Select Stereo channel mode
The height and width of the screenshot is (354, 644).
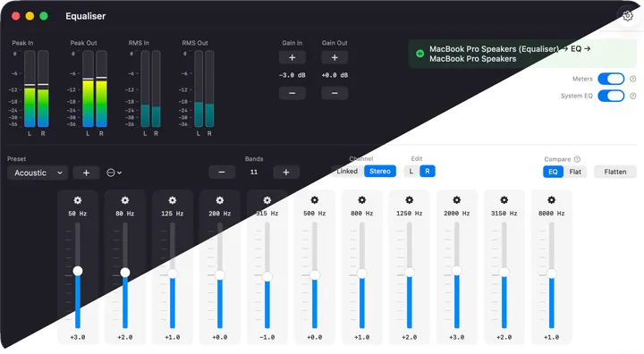380,172
